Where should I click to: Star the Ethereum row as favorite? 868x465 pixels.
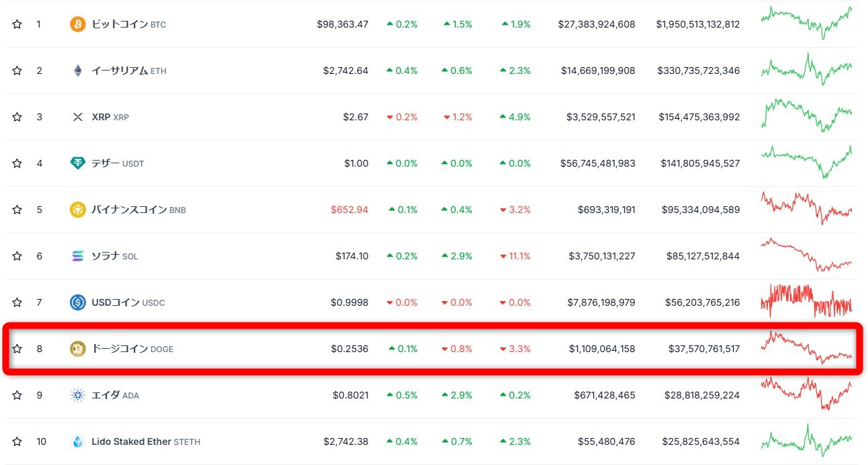click(17, 71)
